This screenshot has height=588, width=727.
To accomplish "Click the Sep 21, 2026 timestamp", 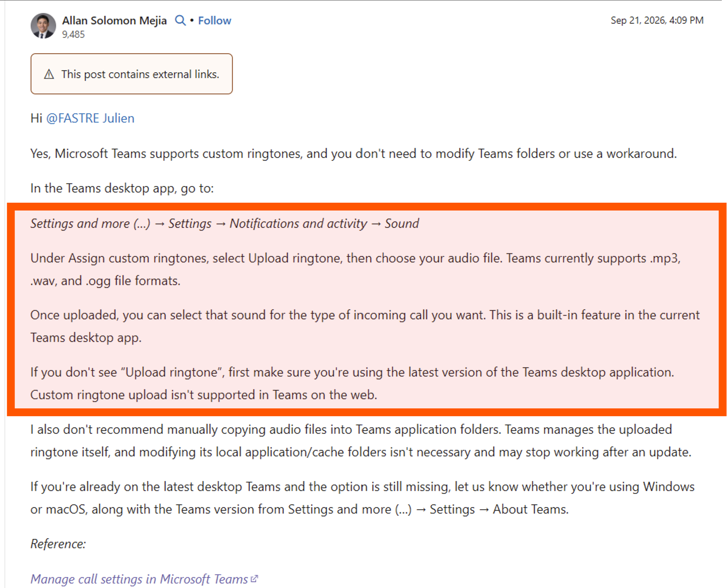I will click(x=657, y=20).
